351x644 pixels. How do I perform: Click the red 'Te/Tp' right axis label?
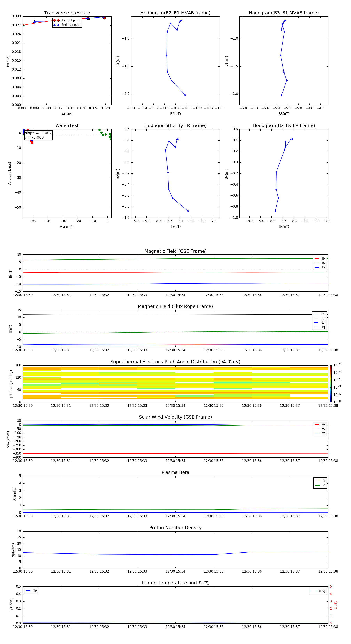336,605
